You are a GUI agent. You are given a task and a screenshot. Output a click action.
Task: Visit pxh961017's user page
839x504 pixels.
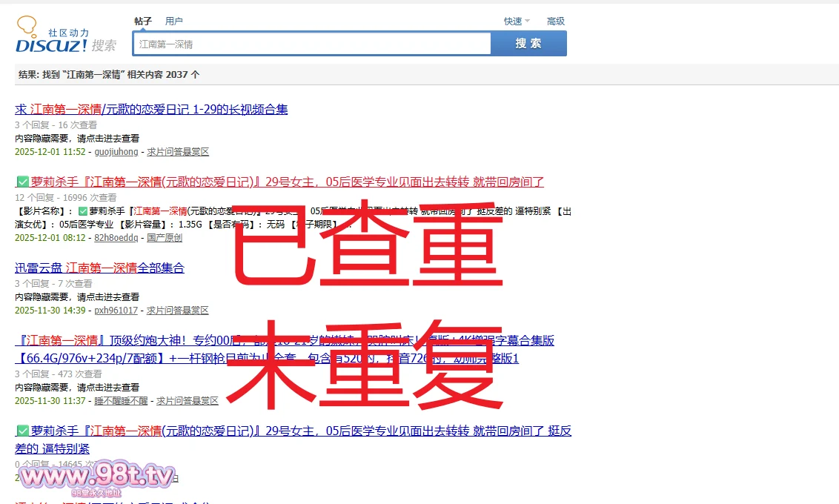pos(116,311)
